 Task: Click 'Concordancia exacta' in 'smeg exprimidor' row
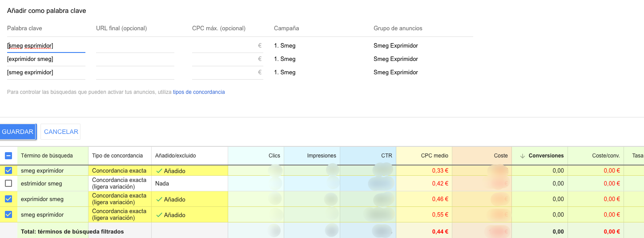coord(119,170)
